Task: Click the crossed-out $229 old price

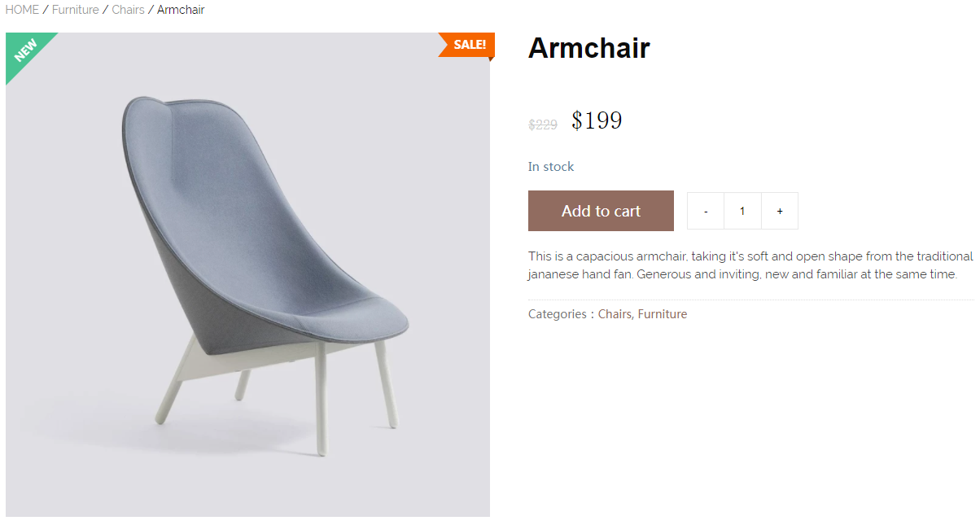Action: point(543,125)
